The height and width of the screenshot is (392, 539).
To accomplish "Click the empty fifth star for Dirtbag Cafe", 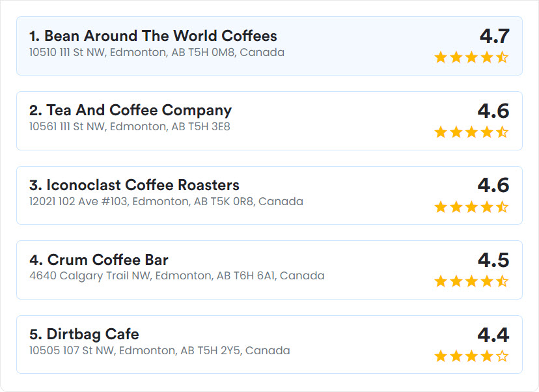I will (x=502, y=356).
